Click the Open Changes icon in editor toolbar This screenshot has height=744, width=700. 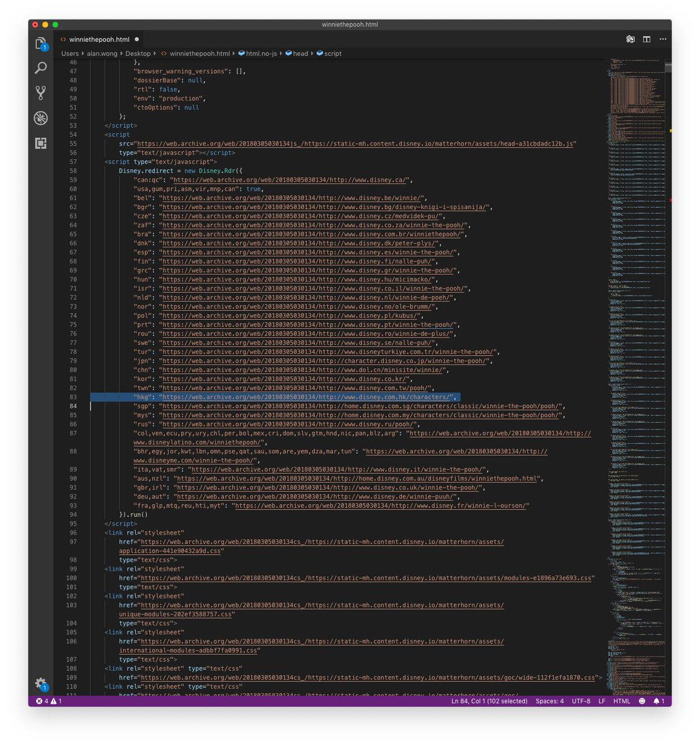pos(631,39)
